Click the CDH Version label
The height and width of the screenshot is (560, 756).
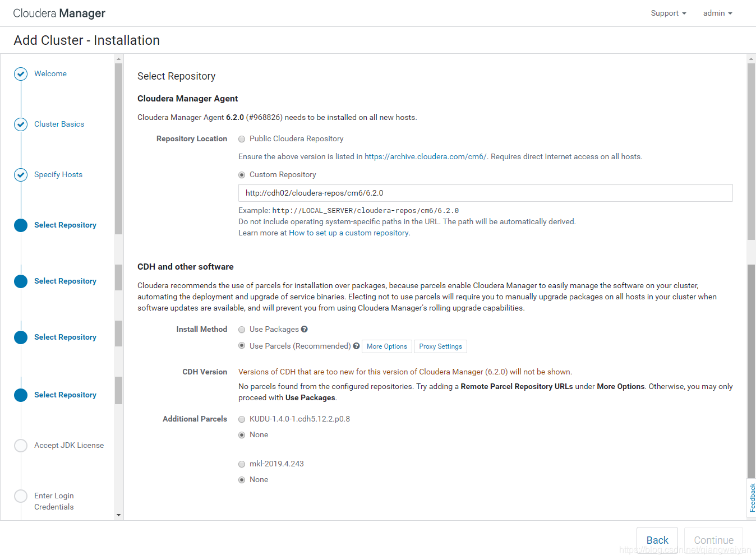pyautogui.click(x=205, y=372)
